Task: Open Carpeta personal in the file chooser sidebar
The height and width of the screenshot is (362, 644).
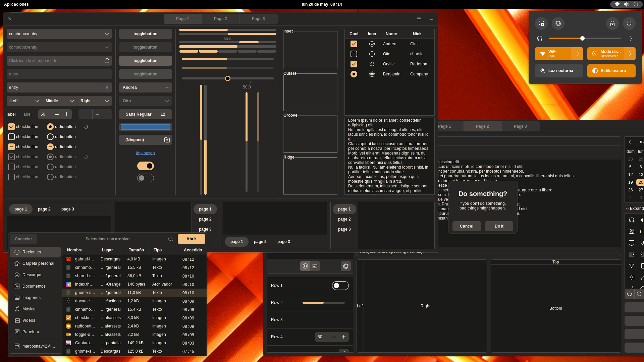Action: pos(35,263)
